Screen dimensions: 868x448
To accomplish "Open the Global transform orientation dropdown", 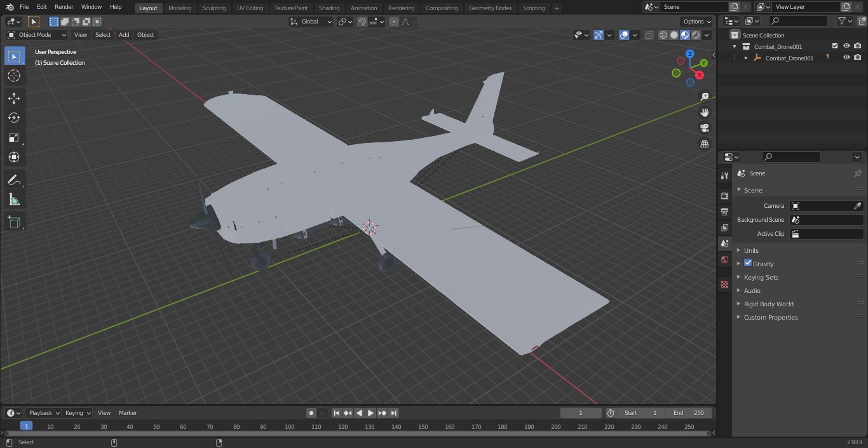I will point(311,22).
